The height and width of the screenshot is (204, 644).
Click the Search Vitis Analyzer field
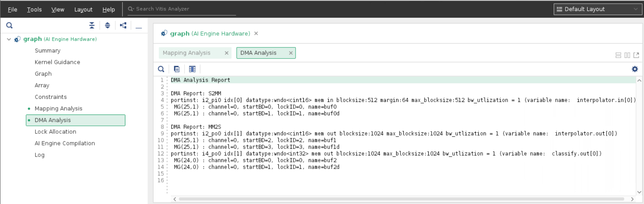click(182, 9)
